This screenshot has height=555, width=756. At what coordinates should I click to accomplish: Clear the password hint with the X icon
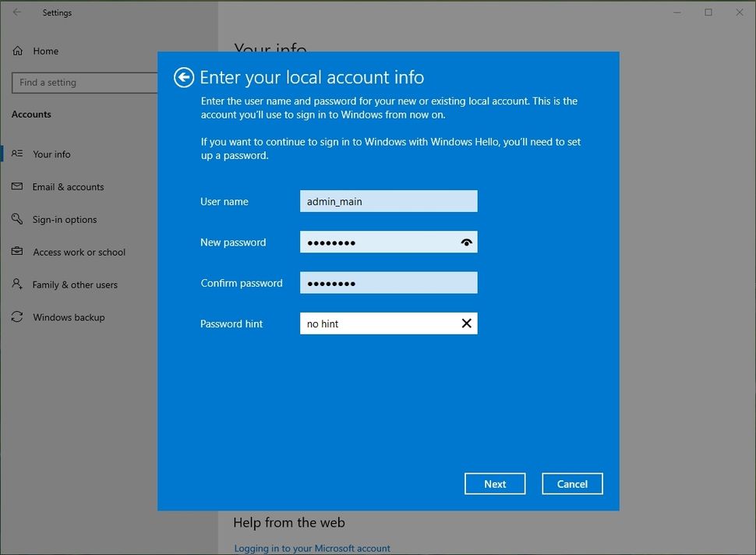pos(466,323)
